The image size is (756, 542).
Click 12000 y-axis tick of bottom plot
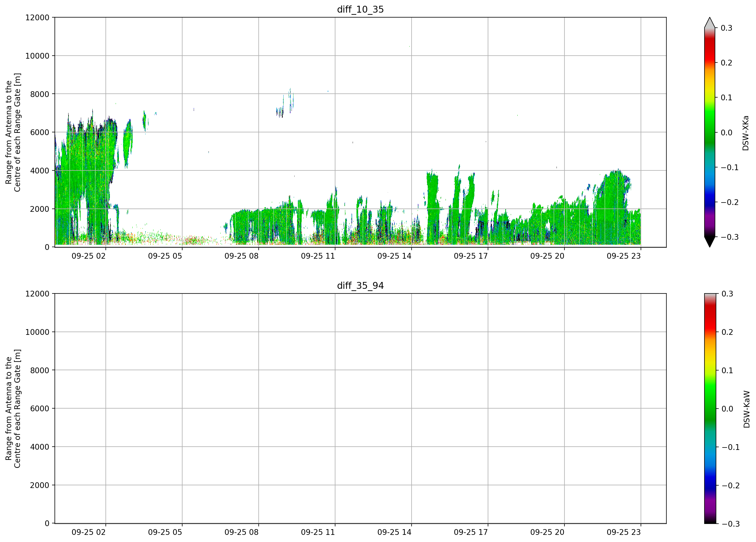coord(37,294)
